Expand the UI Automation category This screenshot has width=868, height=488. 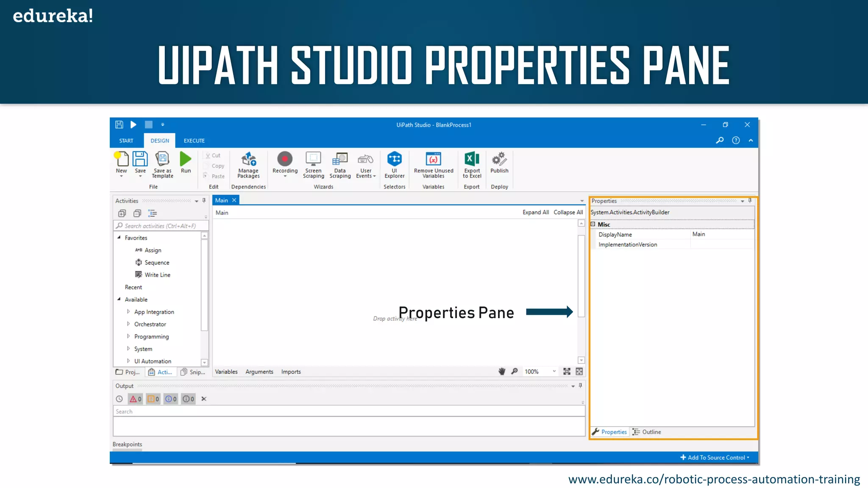[x=128, y=361]
